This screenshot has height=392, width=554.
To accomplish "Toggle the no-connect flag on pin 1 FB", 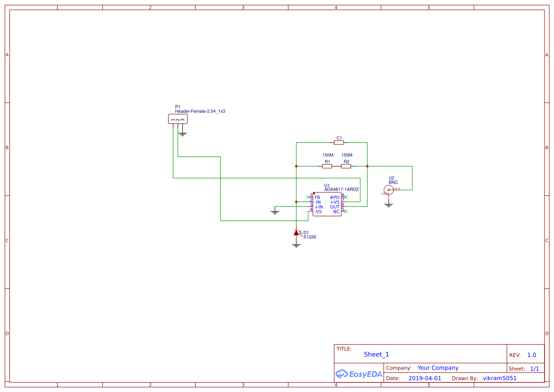I will [308, 197].
